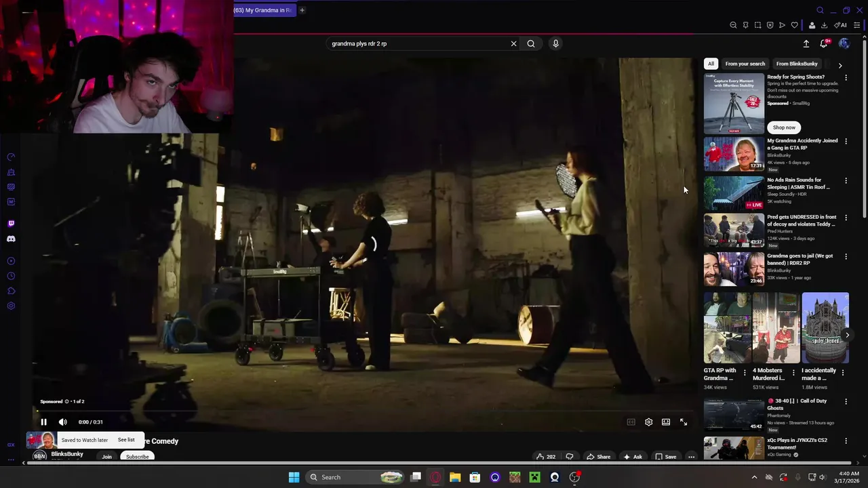Start voice search with microphone icon
This screenshot has height=488, width=868.
(555, 43)
